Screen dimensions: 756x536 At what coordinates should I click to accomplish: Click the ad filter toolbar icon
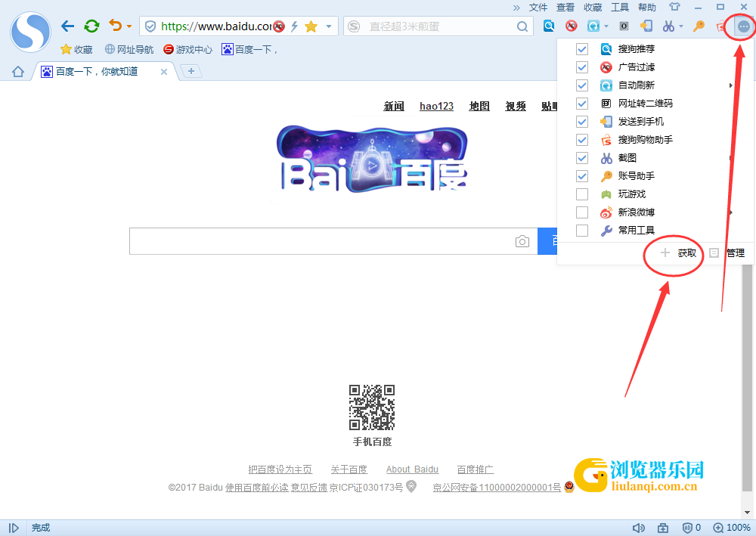click(572, 26)
